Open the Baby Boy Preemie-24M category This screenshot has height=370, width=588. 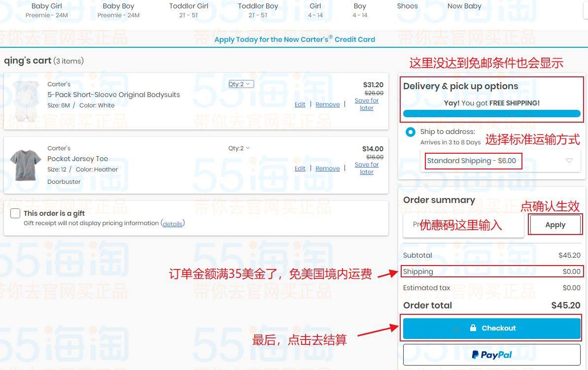[118, 10]
